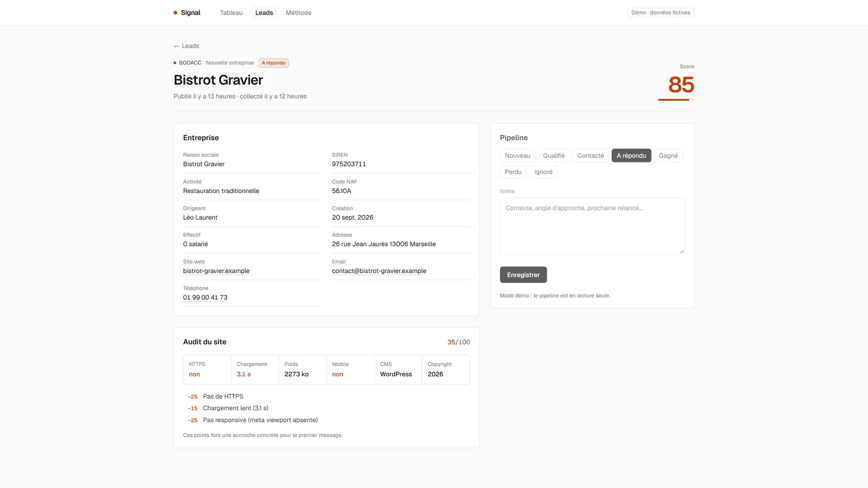Click the Poids value 2273 ko
868x488 pixels.
(297, 374)
